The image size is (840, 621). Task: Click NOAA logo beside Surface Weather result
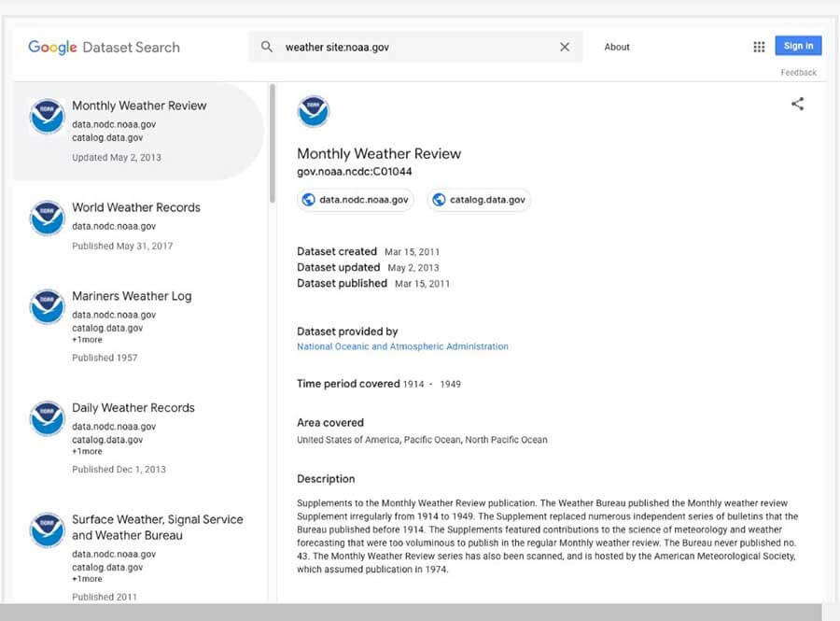tap(48, 529)
